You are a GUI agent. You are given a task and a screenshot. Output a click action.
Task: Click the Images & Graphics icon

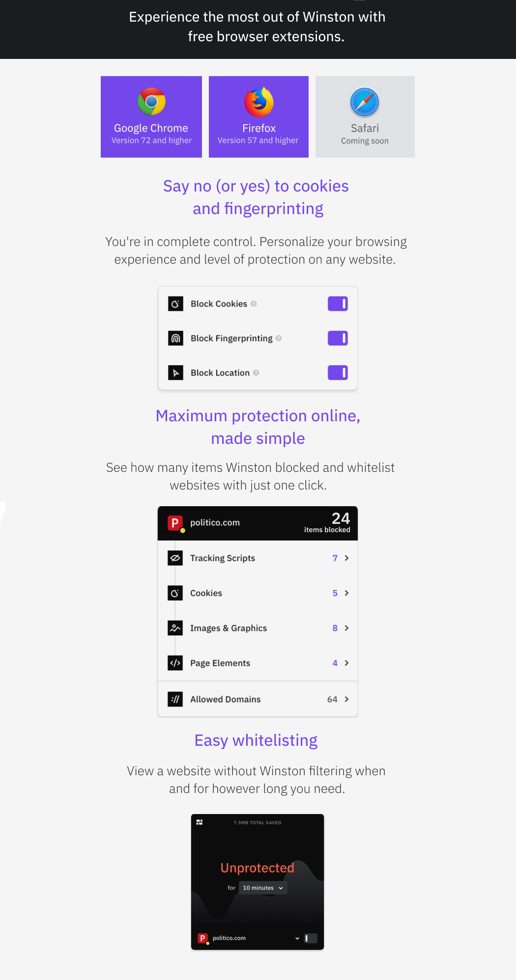(x=175, y=627)
